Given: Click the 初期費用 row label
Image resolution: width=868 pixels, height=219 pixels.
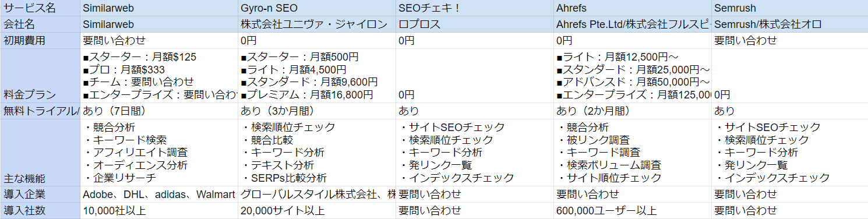Looking at the screenshot, I should 40,41.
